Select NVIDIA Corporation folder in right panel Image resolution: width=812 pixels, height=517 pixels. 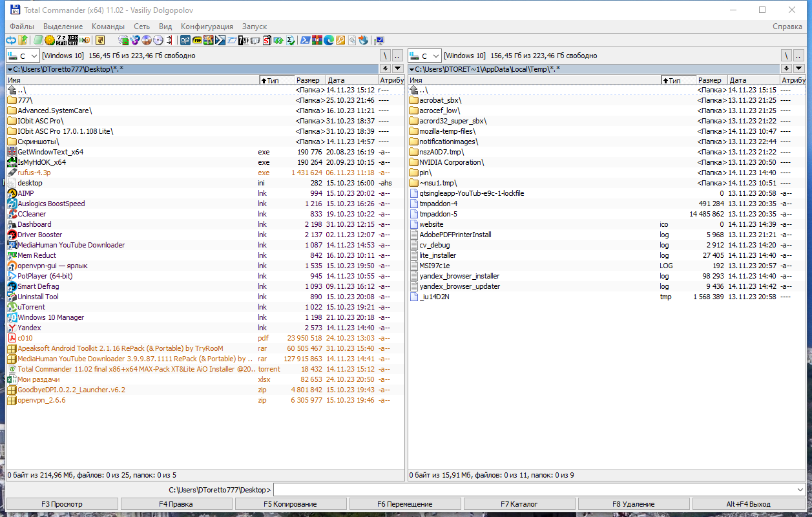pos(607,162)
